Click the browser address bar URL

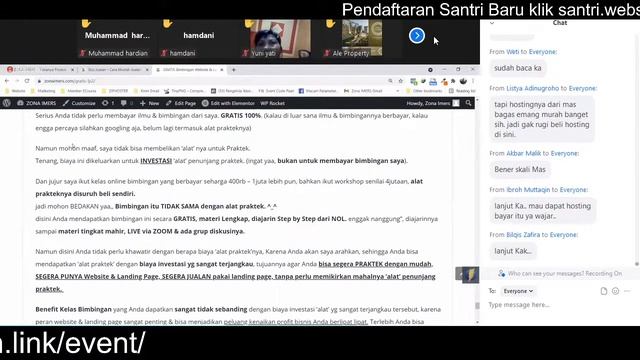click(70, 81)
